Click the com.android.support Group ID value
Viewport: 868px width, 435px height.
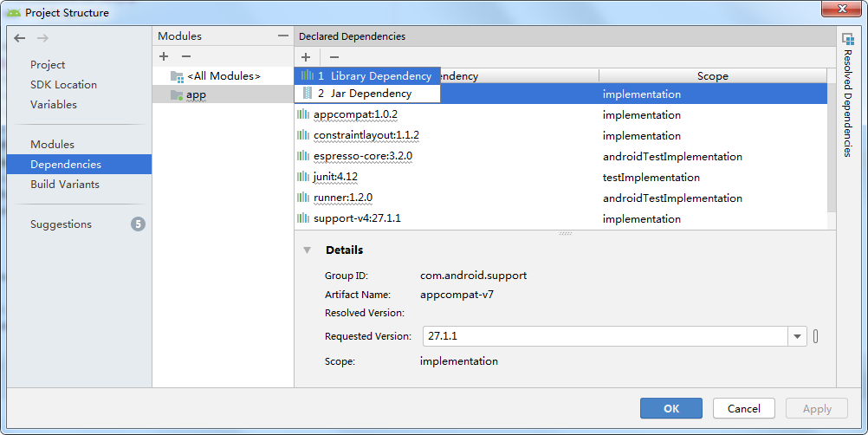coord(473,276)
